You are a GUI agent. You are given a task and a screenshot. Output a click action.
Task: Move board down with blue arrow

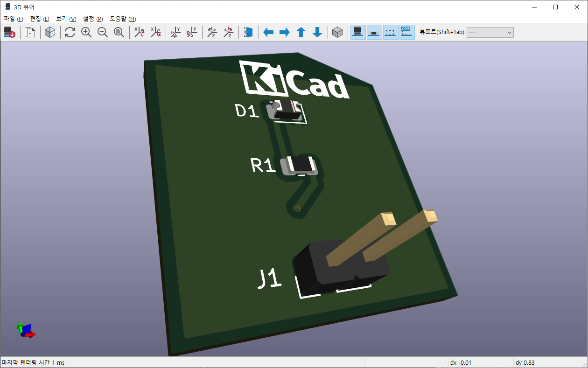coord(317,32)
